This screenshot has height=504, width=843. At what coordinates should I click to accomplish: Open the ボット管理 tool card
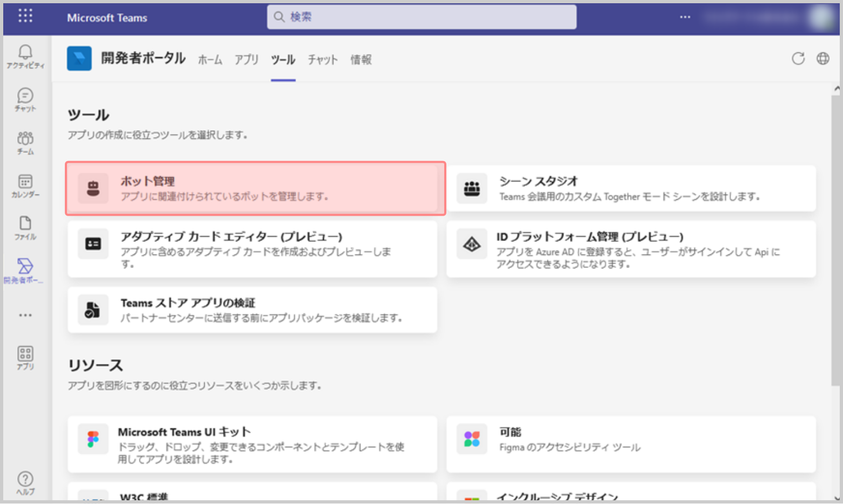point(255,189)
